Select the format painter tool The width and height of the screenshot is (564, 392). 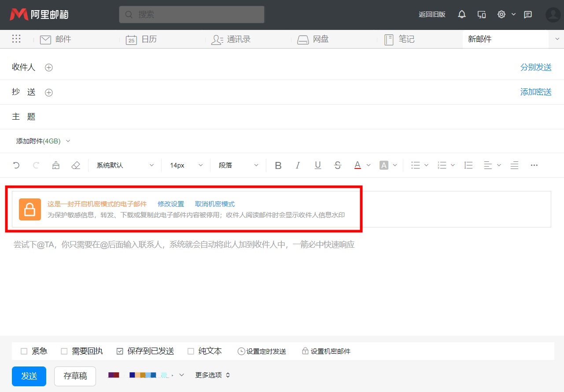[56, 165]
